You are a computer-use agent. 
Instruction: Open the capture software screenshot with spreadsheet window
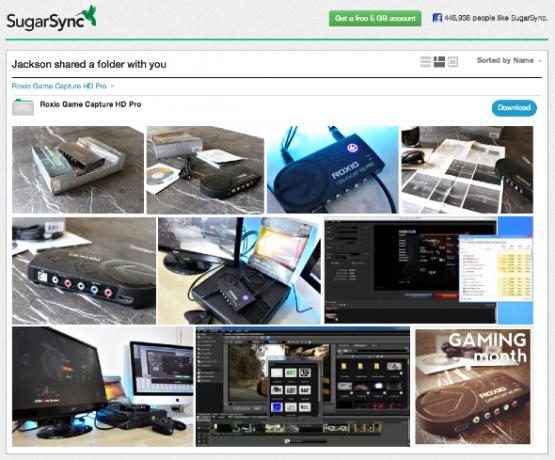click(429, 270)
